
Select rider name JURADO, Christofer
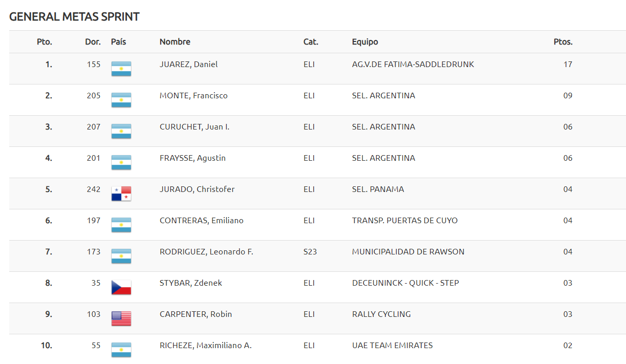click(x=197, y=189)
